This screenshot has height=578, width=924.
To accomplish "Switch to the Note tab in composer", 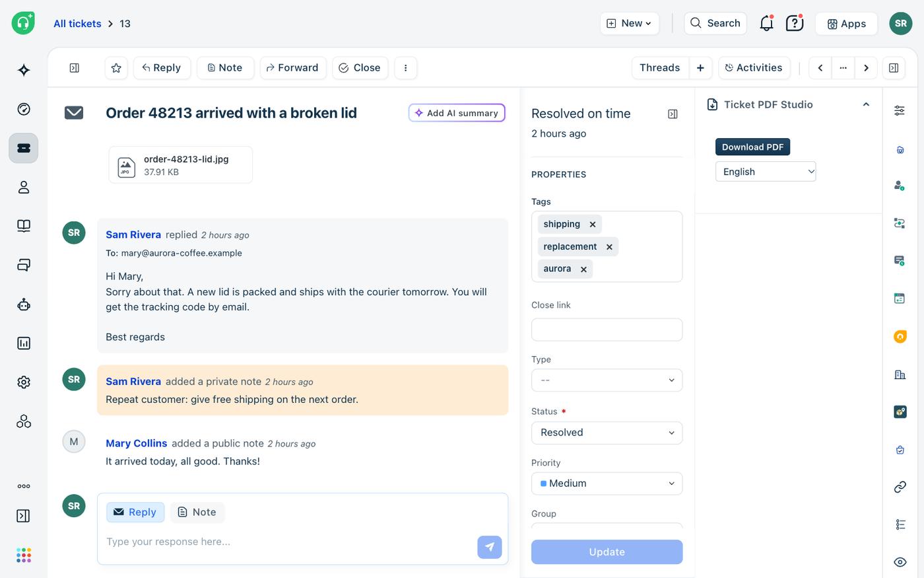I will point(197,513).
